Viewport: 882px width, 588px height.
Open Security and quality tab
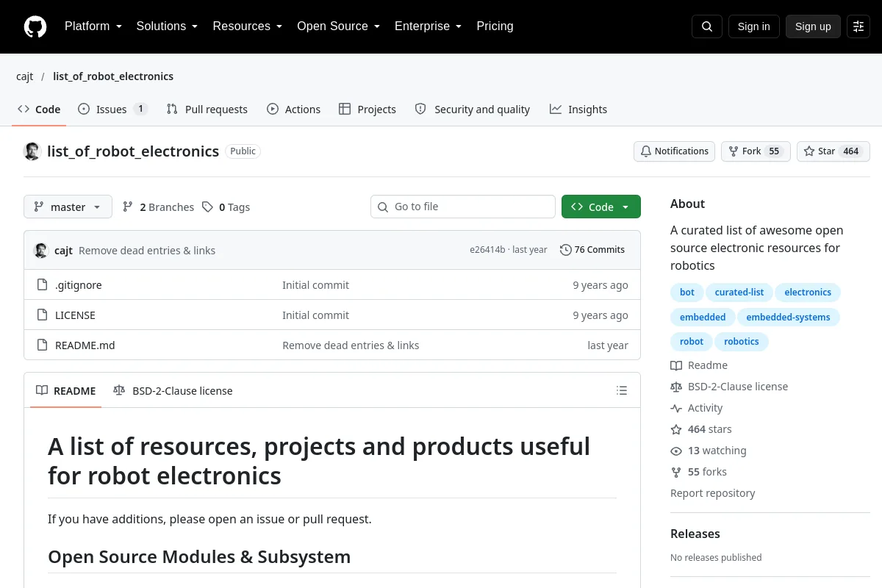tap(473, 110)
